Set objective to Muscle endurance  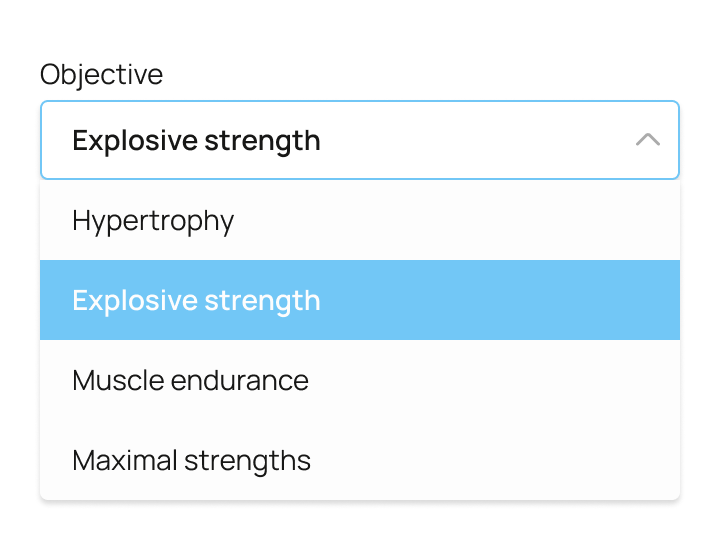tap(190, 380)
